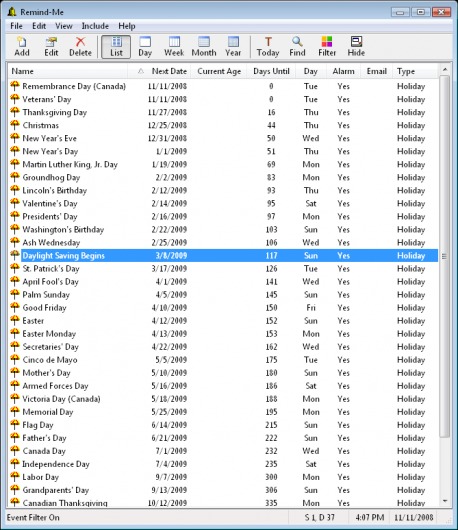Click the Edit event toolbar icon
The height and width of the screenshot is (530, 458).
[51, 47]
